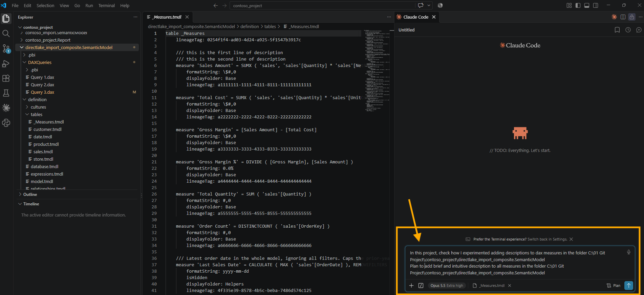Start a new conversation in Claude Code
644x295 pixels.
point(639,30)
